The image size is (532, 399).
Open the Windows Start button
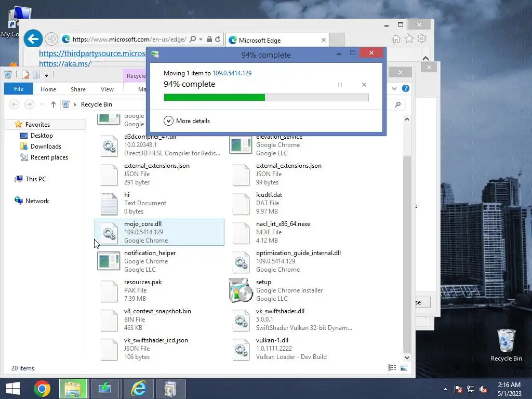click(x=13, y=389)
